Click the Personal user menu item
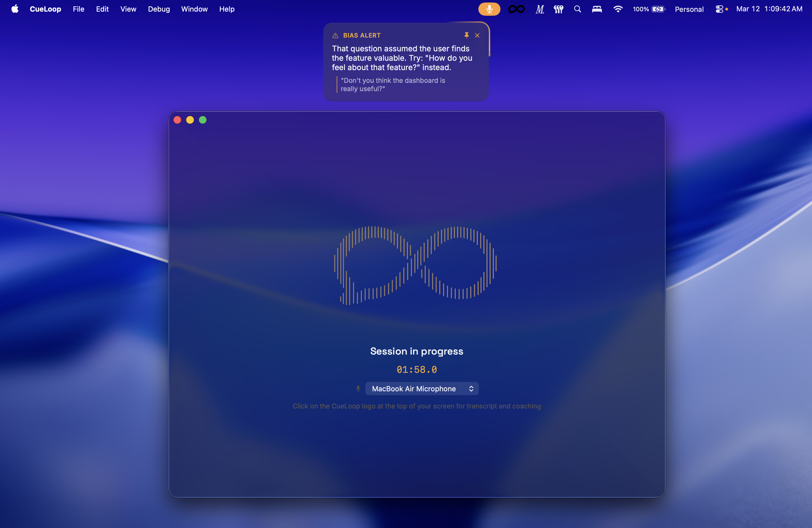 pos(689,9)
